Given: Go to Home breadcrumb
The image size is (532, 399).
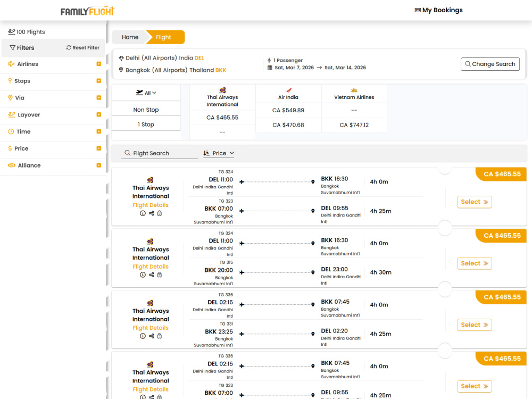Looking at the screenshot, I should click(130, 37).
